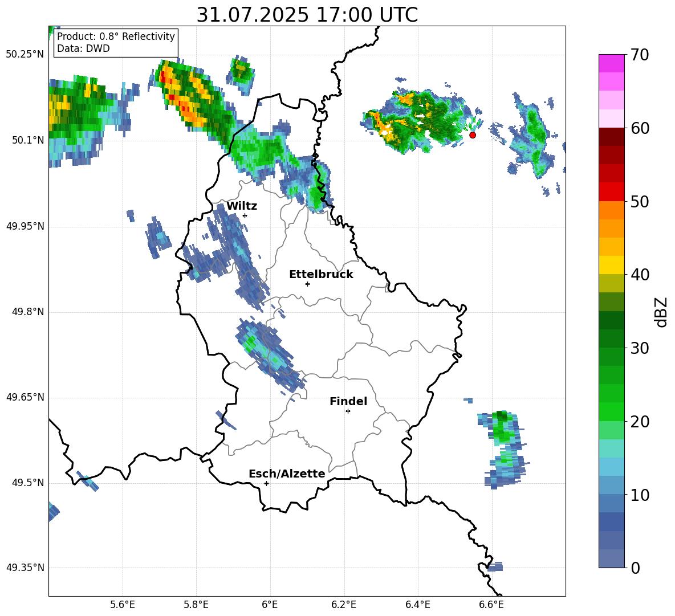Click the 50.25°N latitude tick label
This screenshot has height=616, width=675.
click(25, 55)
